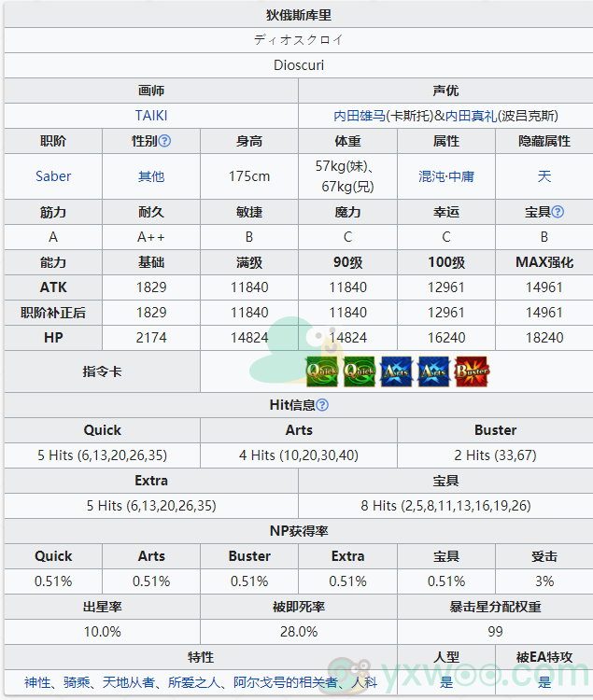Click the NP获得率 section header

pos(299,531)
